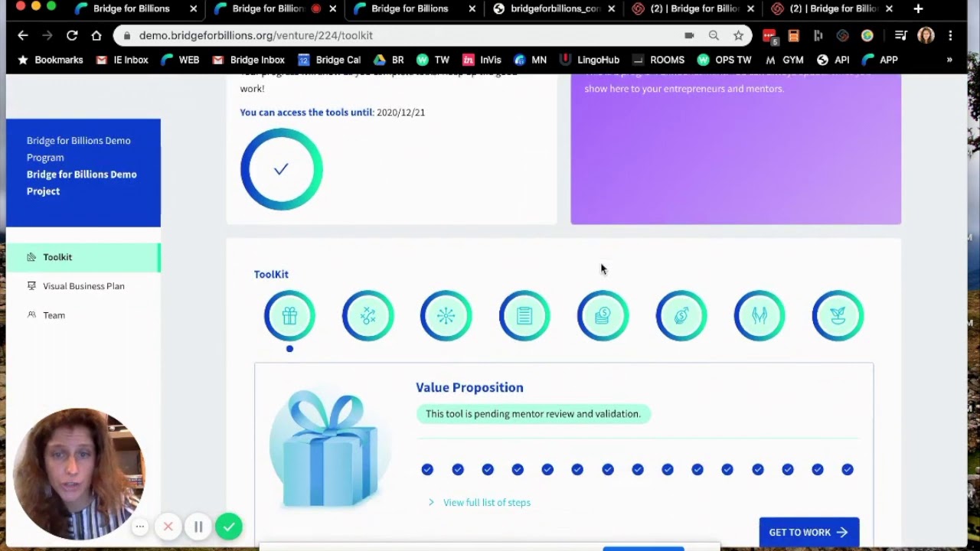Show hidden bookmarks with the double chevron
Viewport: 980px width, 551px height.
[x=949, y=60]
